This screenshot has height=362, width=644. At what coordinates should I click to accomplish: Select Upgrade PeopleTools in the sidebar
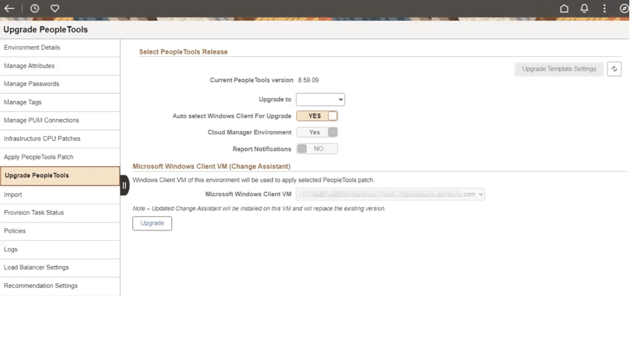coord(60,176)
